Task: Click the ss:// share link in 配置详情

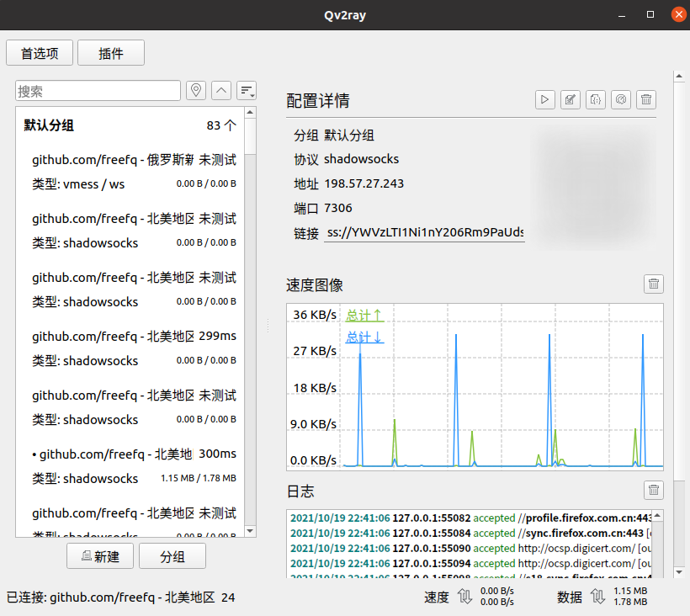Action: coord(424,234)
